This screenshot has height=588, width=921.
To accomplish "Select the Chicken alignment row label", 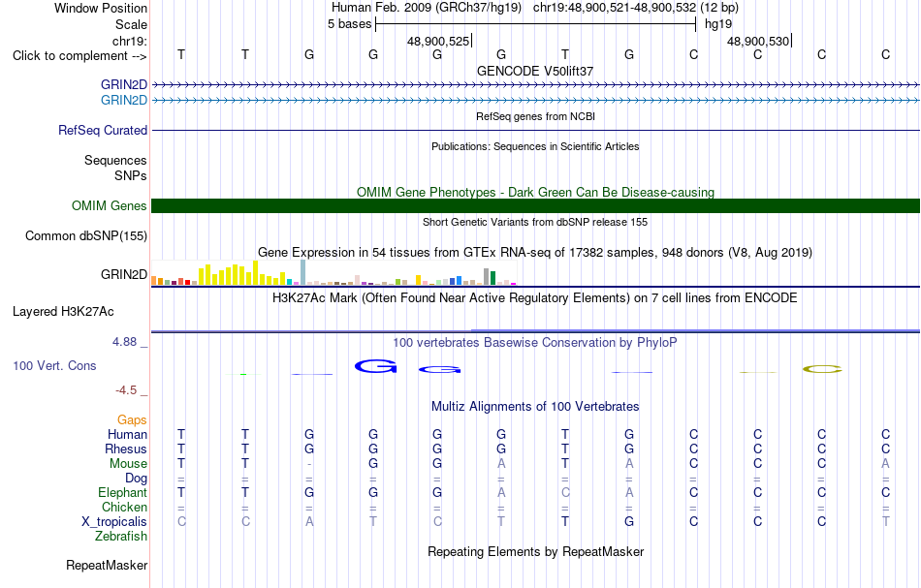I will (x=124, y=507).
